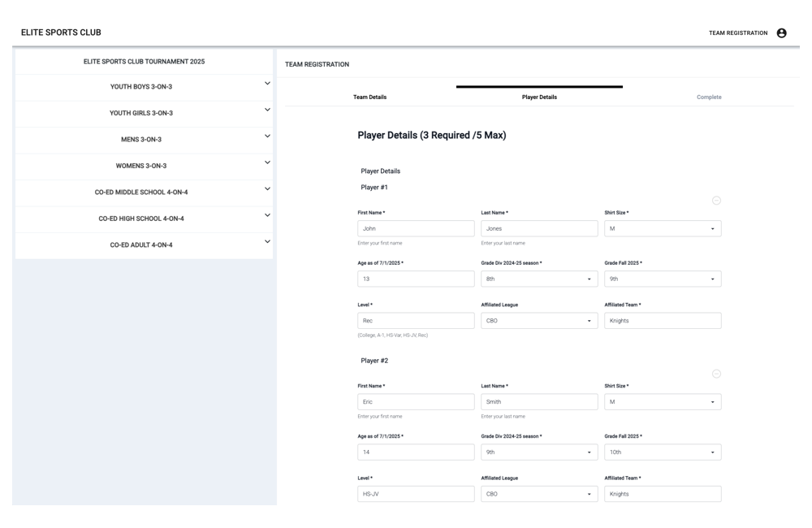Expand Mens 3-on-3 section
Viewport: 812px width, 528px height.
[x=267, y=136]
